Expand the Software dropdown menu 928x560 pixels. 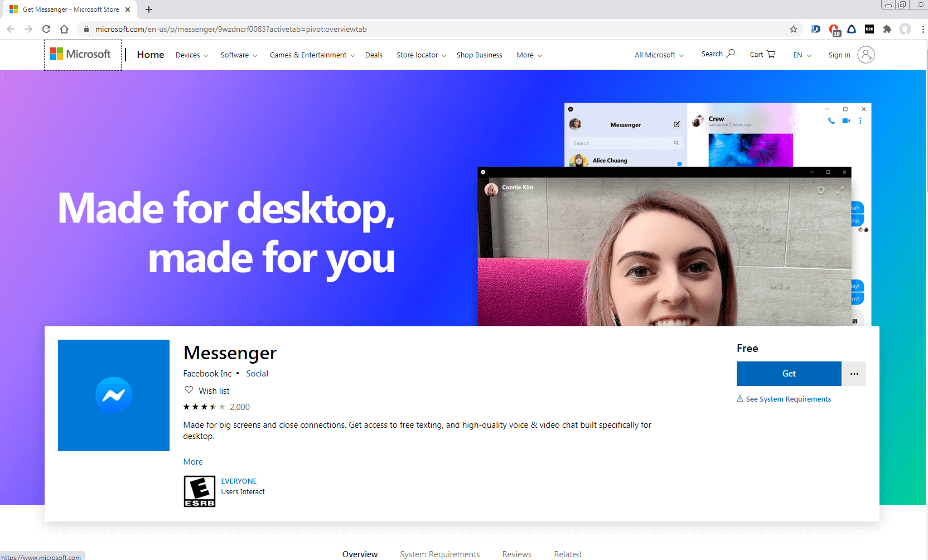[x=239, y=55]
